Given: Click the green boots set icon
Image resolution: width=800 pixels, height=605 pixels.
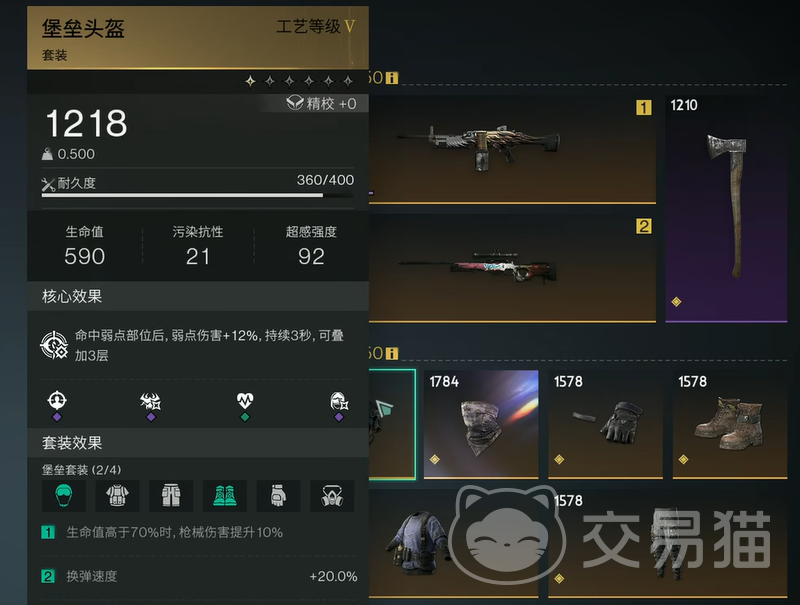Looking at the screenshot, I should coord(224,495).
